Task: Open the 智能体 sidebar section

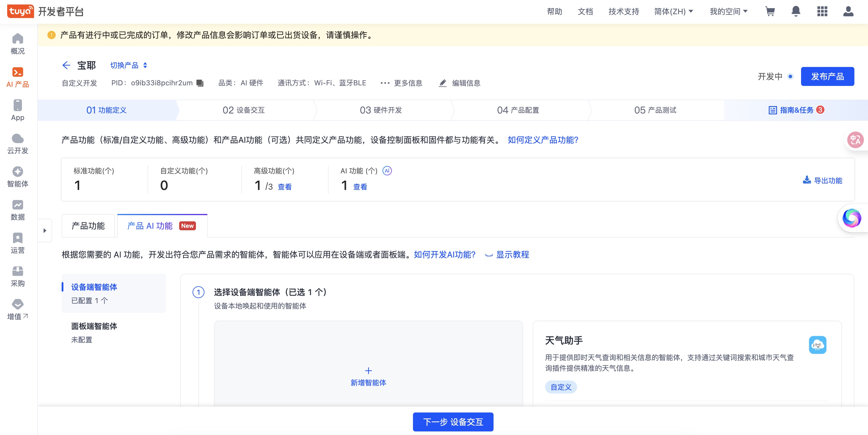Action: (17, 177)
